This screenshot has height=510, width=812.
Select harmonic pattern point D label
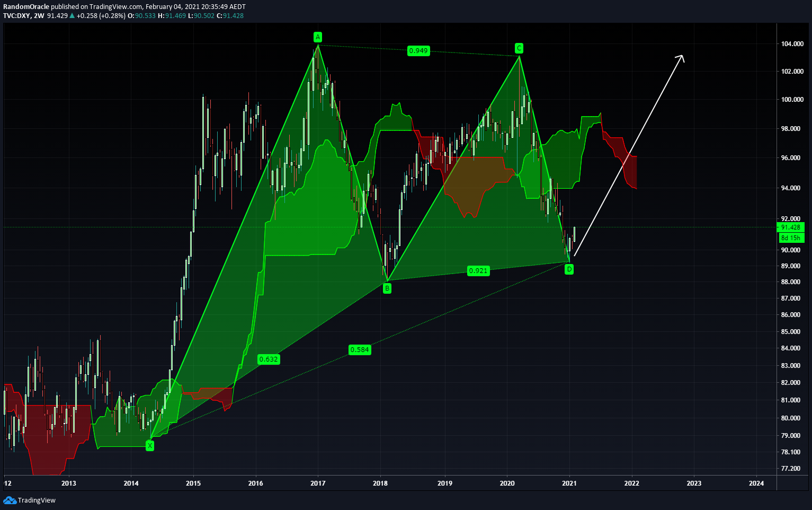click(x=569, y=269)
